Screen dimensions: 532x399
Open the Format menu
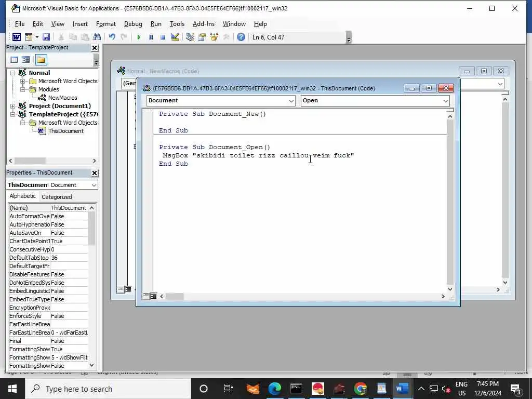click(x=106, y=24)
